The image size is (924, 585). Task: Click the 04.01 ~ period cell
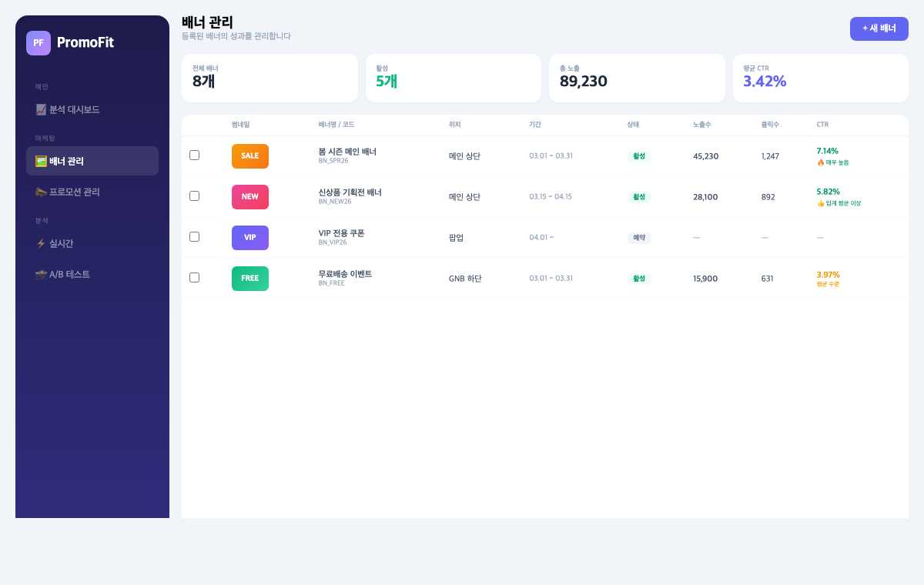click(x=541, y=238)
